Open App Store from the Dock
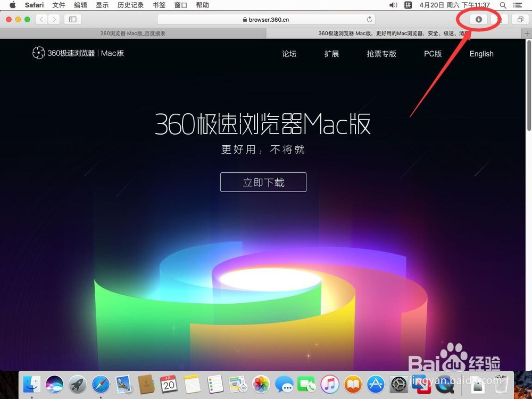This screenshot has width=532, height=399. tap(376, 385)
